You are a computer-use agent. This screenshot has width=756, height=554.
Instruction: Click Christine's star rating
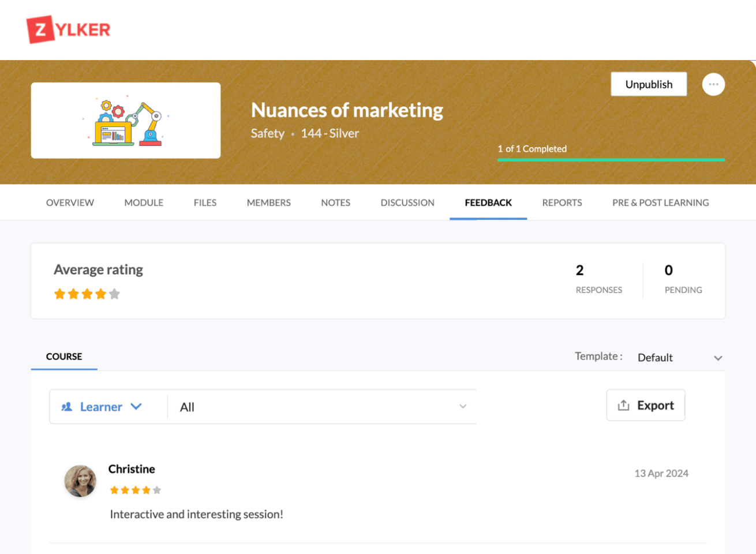point(136,491)
